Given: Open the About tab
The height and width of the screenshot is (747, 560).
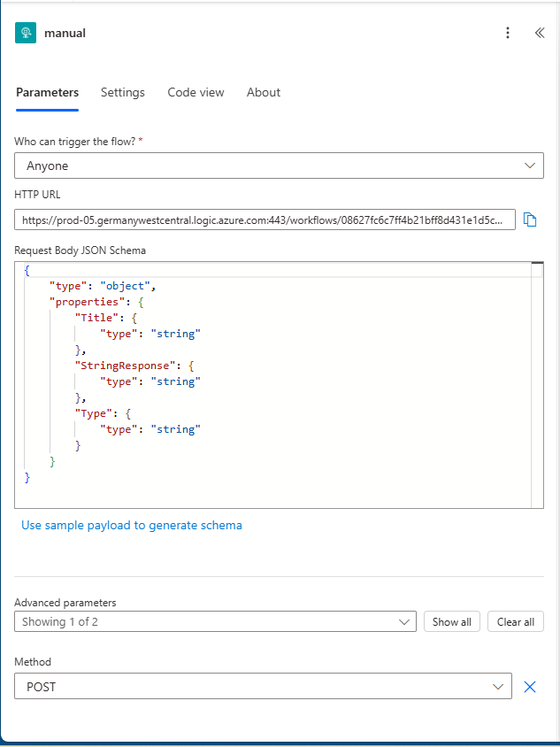Looking at the screenshot, I should coord(264,93).
